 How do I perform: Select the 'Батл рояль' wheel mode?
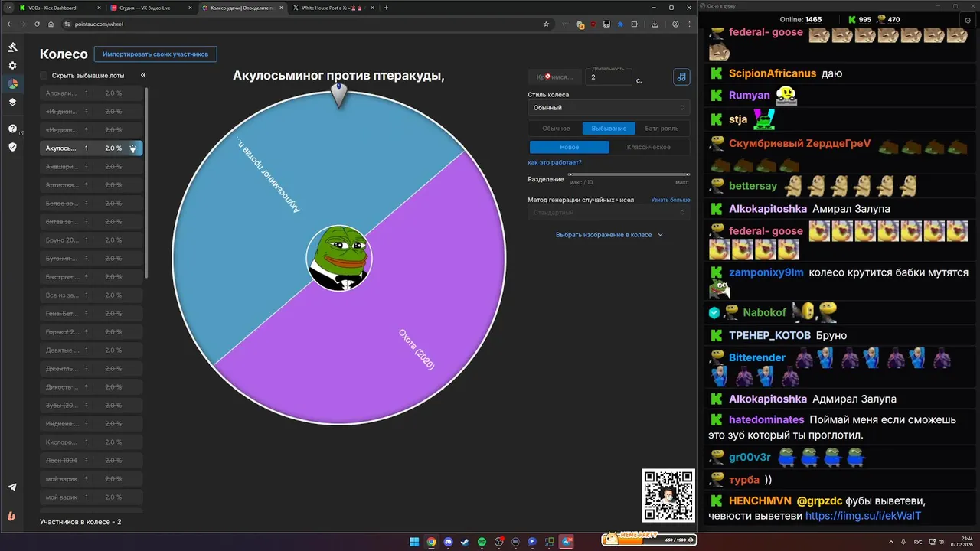coord(662,129)
